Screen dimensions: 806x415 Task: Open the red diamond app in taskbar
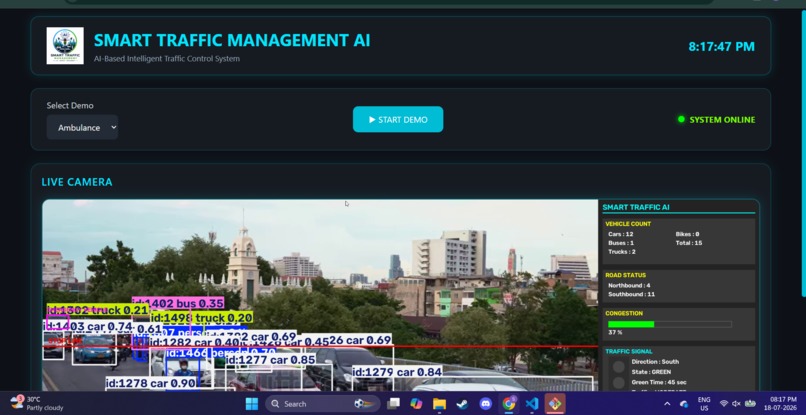click(x=555, y=404)
